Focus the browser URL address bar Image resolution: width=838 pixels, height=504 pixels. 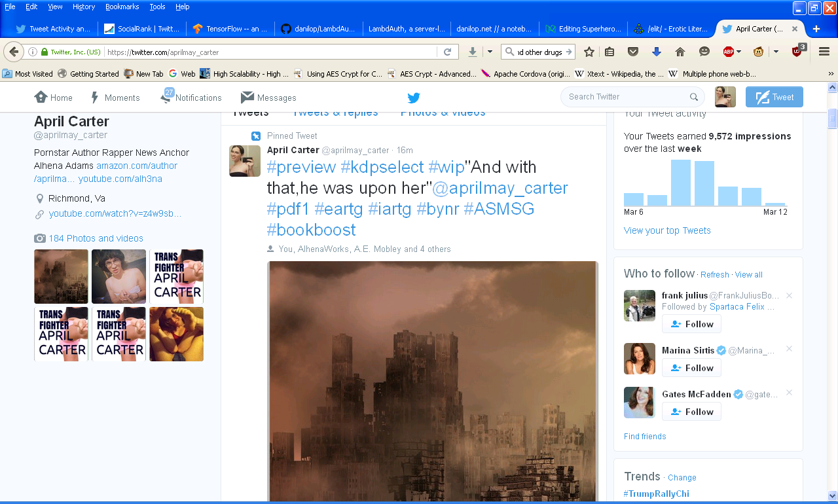(x=270, y=52)
